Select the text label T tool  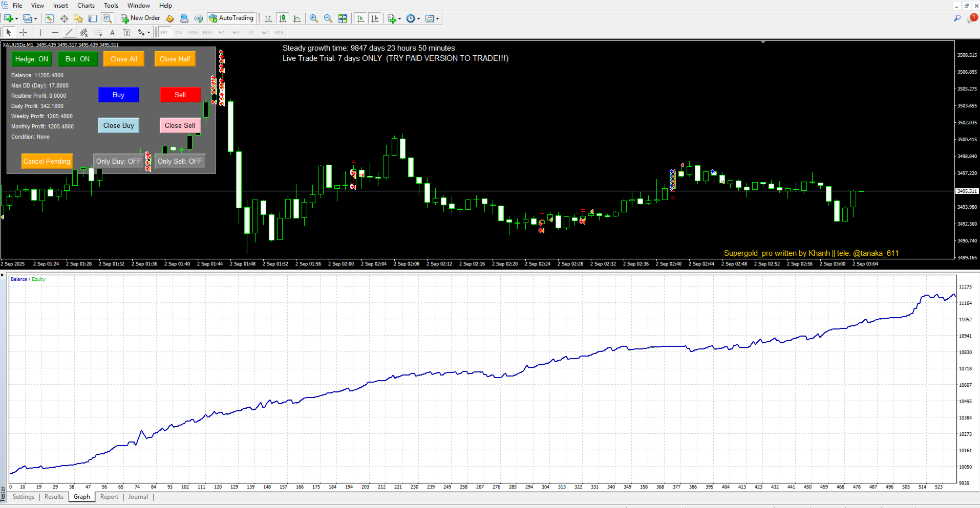pyautogui.click(x=126, y=32)
